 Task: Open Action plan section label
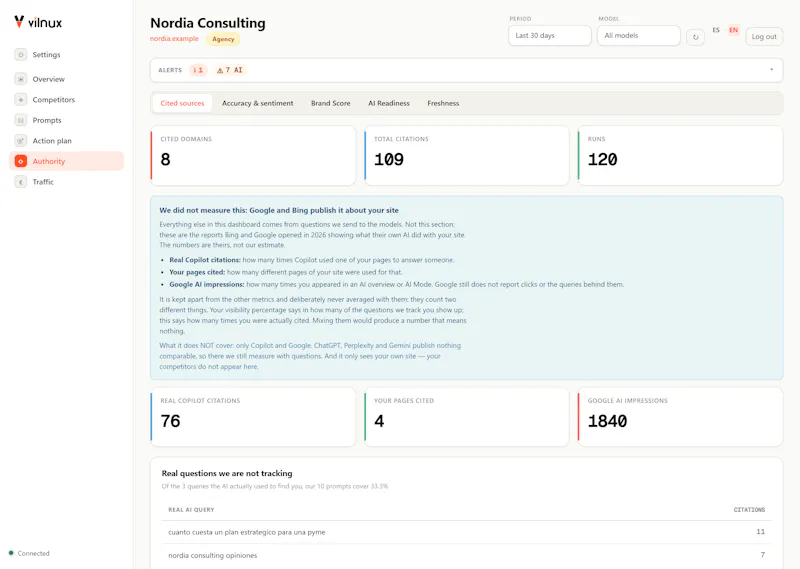pyautogui.click(x=52, y=141)
